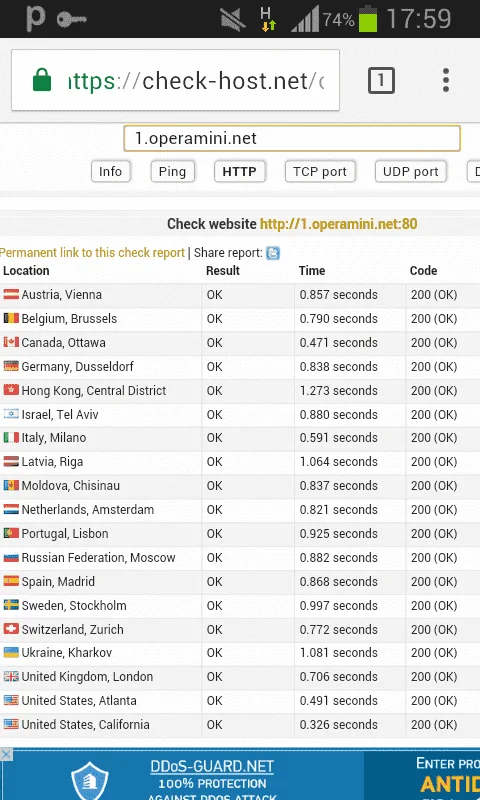This screenshot has width=480, height=800.
Task: Tap the Result column header
Action: pyautogui.click(x=223, y=270)
